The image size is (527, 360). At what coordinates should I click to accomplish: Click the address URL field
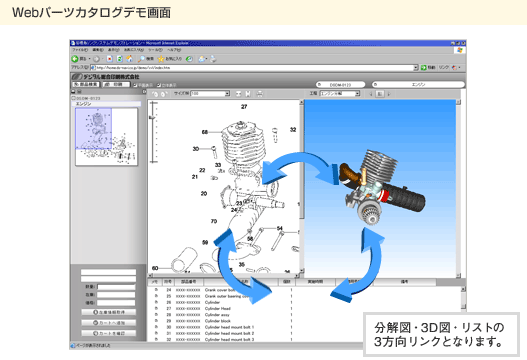254,68
